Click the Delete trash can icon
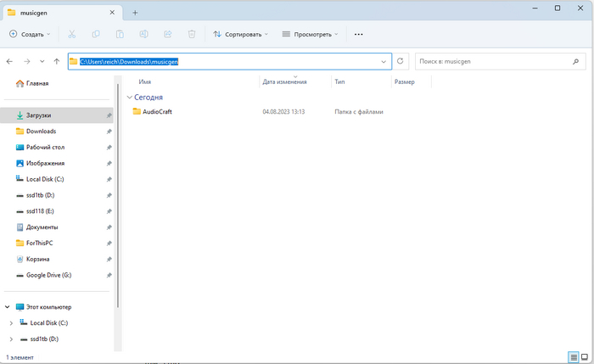594x364 pixels. [x=192, y=34]
